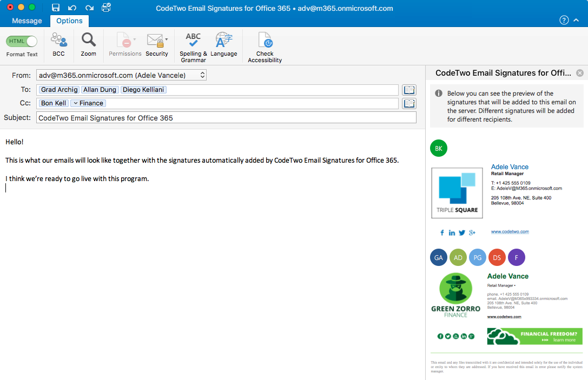Viewport: 588px width, 380px height.
Task: Select the Allan Dung recipient
Action: pos(100,90)
